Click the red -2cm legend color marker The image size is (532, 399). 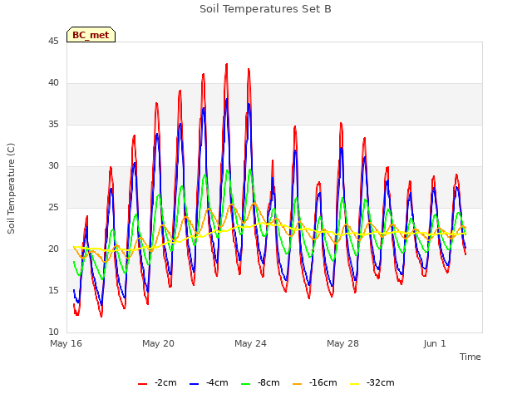142,384
